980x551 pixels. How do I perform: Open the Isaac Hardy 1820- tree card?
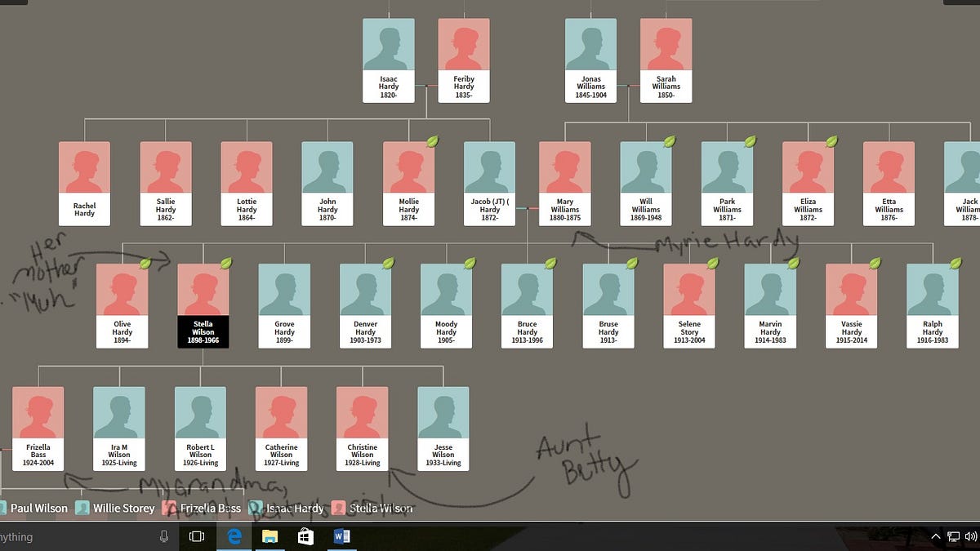389,60
